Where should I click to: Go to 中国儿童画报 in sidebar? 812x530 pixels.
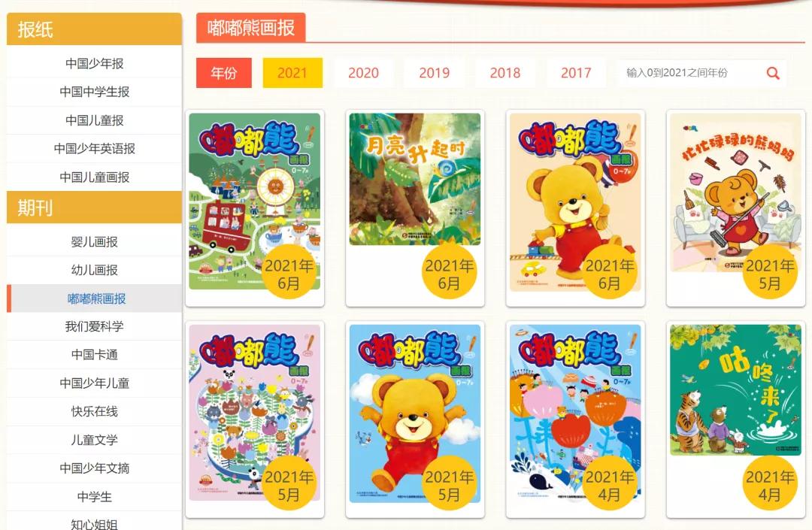[x=94, y=177]
